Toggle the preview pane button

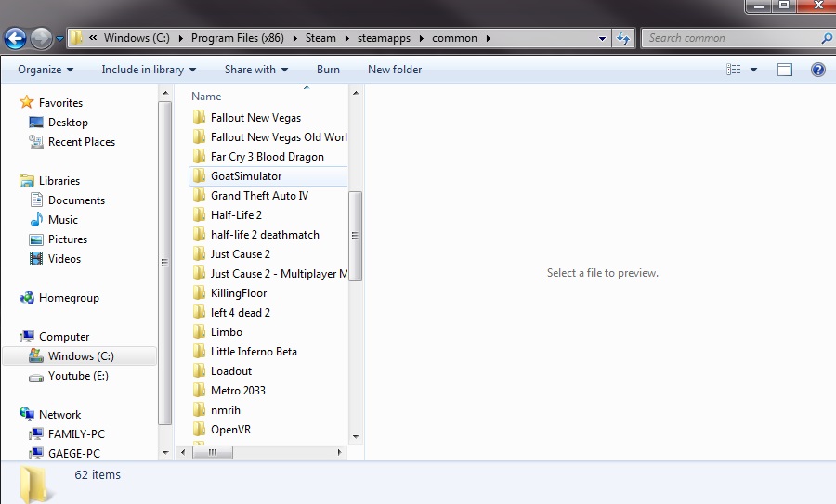tap(784, 70)
